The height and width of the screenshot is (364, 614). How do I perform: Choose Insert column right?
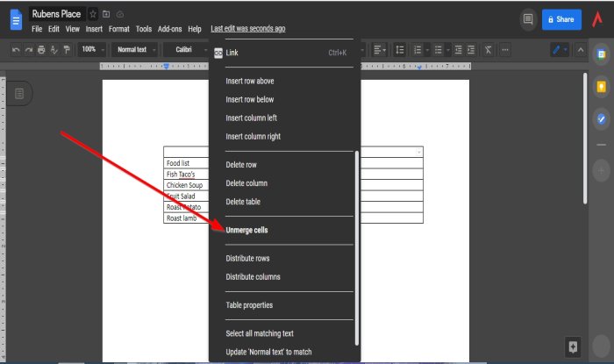pos(285,137)
